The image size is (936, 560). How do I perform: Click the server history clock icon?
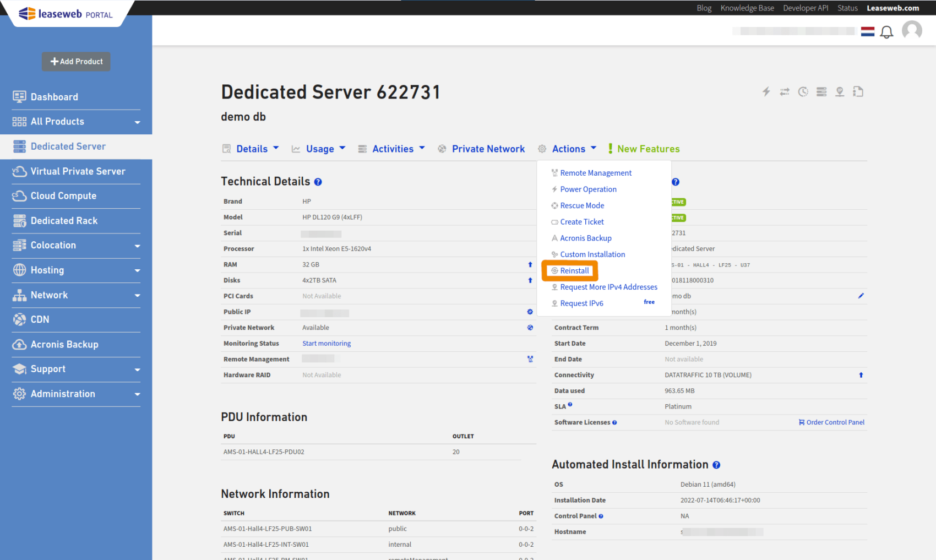[x=803, y=91]
